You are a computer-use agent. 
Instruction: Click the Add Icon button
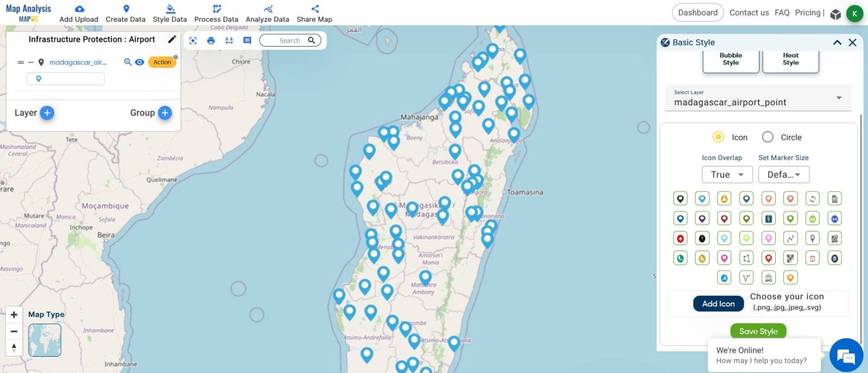(x=718, y=304)
